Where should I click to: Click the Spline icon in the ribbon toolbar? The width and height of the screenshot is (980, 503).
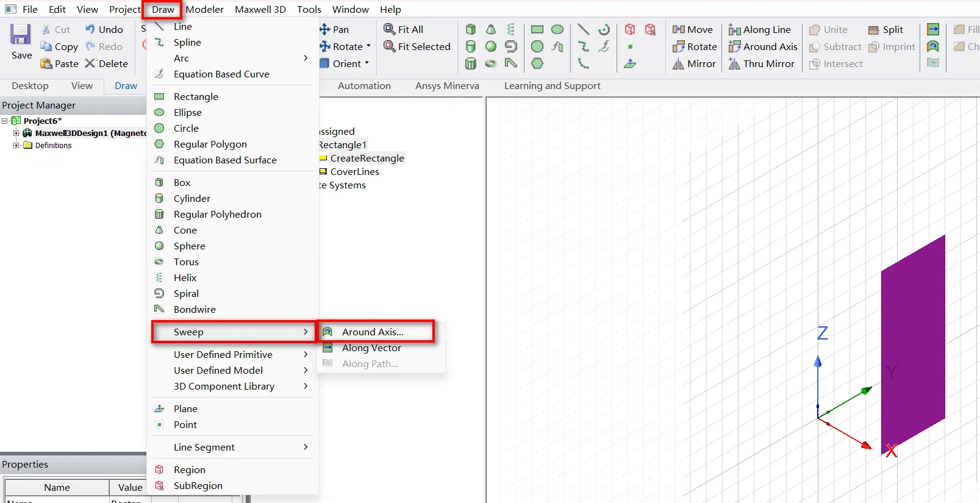coord(584,46)
